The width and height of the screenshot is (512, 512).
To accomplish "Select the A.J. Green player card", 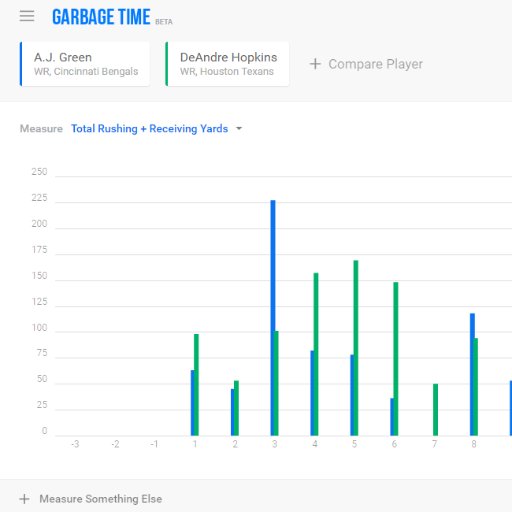I will 85,64.
